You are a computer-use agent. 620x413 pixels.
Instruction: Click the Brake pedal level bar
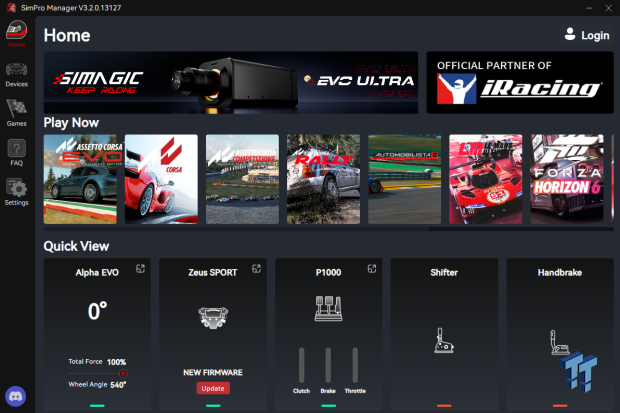point(328,365)
